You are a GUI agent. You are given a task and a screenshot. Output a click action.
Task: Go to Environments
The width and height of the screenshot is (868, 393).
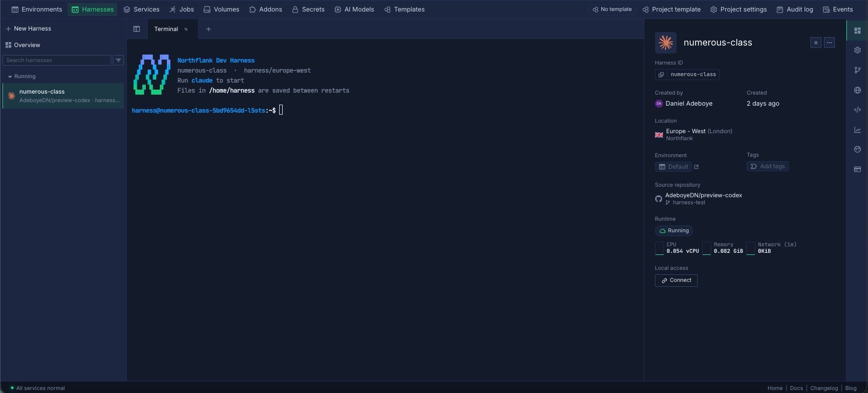37,10
